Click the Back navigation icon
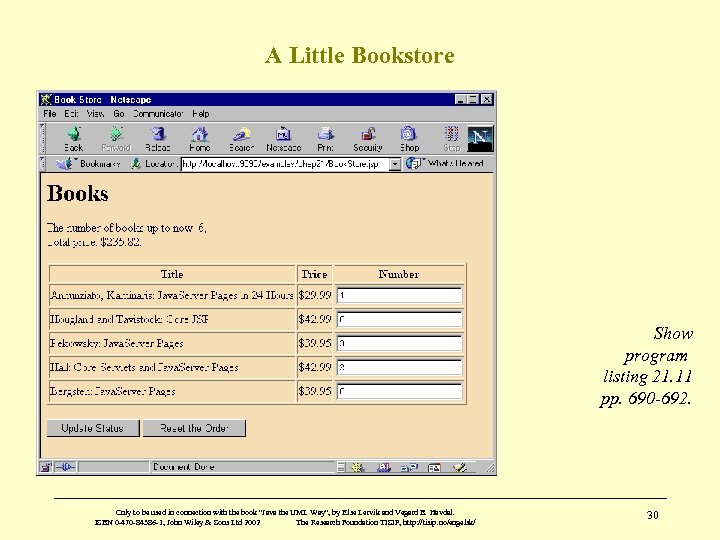Screen dimensions: 720x540 (x=74, y=134)
